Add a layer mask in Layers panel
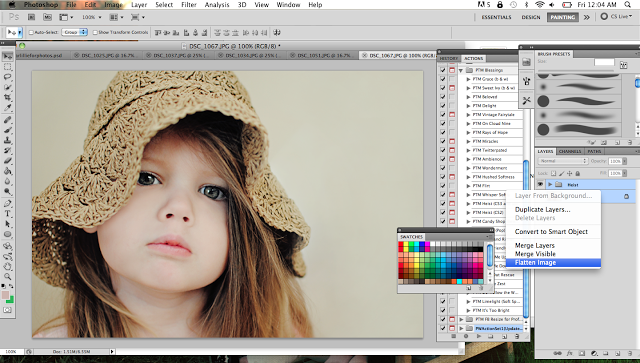This screenshot has height=363, width=640. point(582,353)
